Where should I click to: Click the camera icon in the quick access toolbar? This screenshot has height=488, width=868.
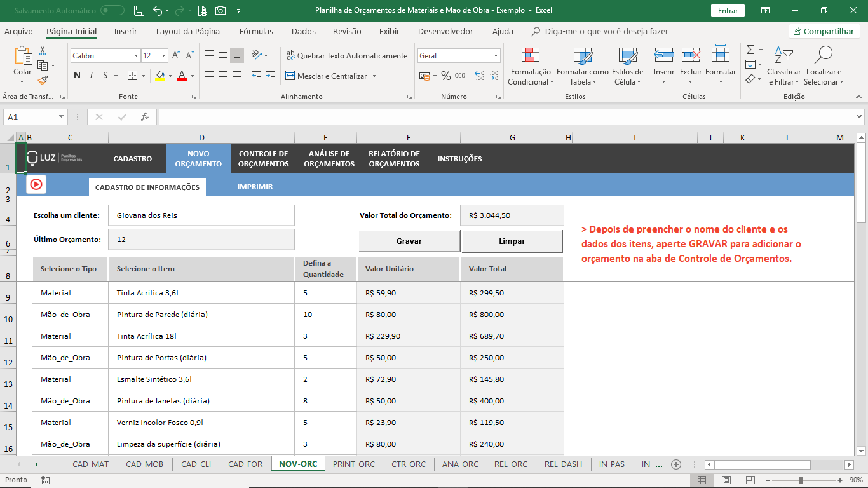220,10
